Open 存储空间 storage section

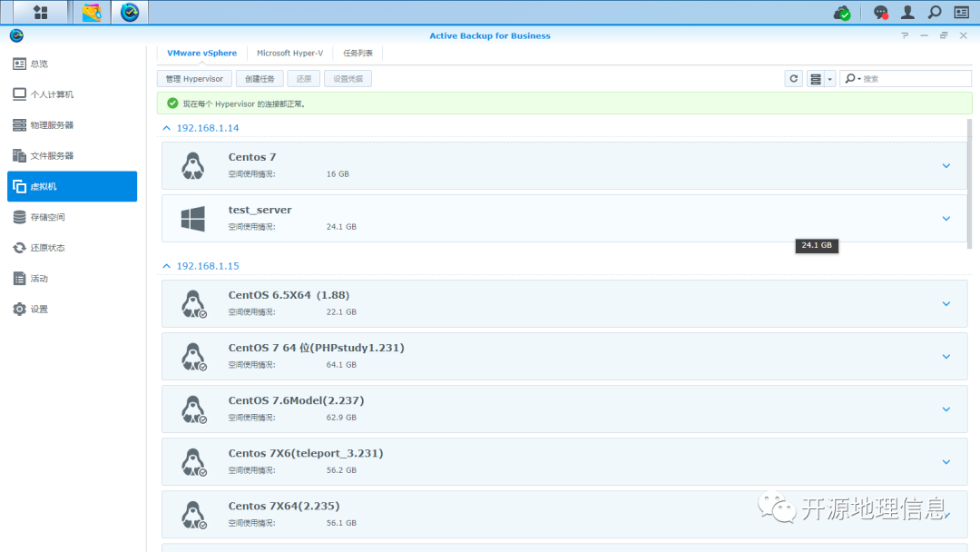point(72,217)
